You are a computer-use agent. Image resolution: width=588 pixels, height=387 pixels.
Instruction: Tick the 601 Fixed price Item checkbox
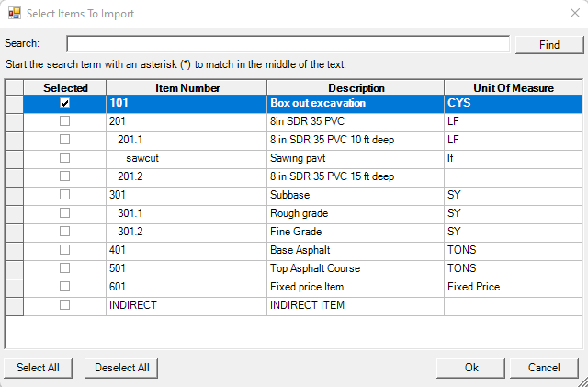pyautogui.click(x=65, y=287)
